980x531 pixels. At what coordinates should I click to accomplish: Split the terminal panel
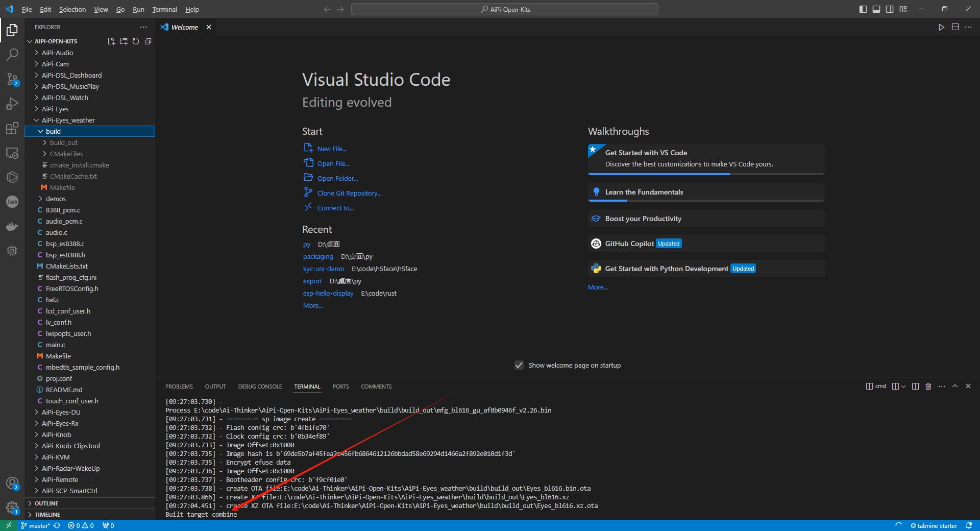pyautogui.click(x=915, y=387)
